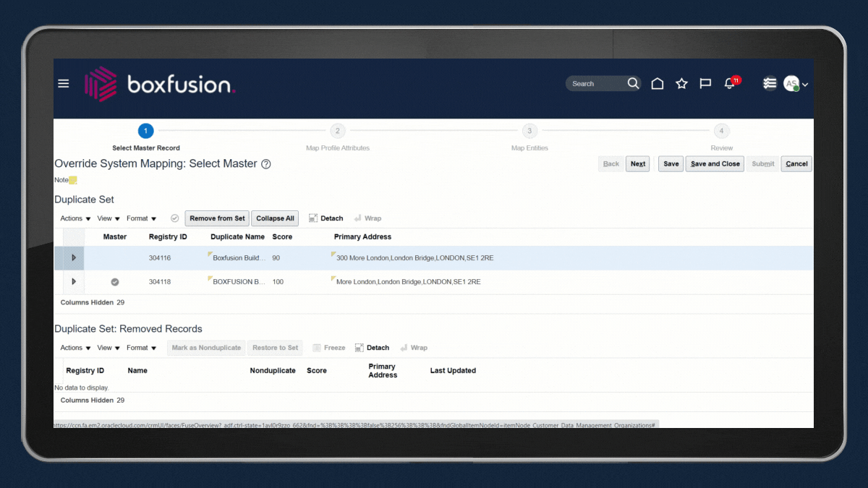This screenshot has height=488, width=868.
Task: Open the user account dropdown
Action: [x=796, y=84]
